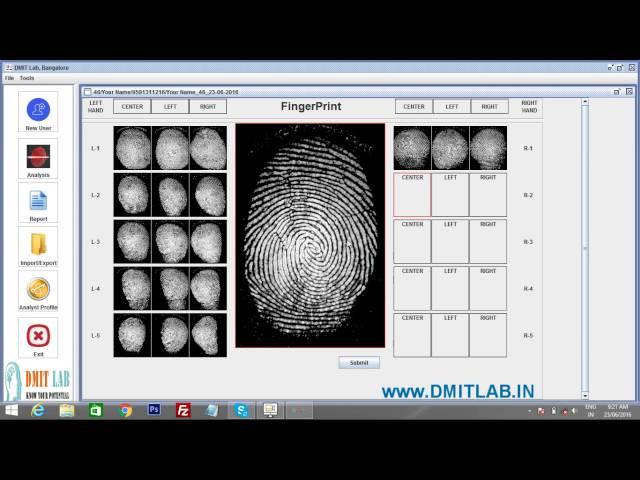Click left hand LEFT header button
Viewport: 640px width, 480px height.
pyautogui.click(x=170, y=107)
